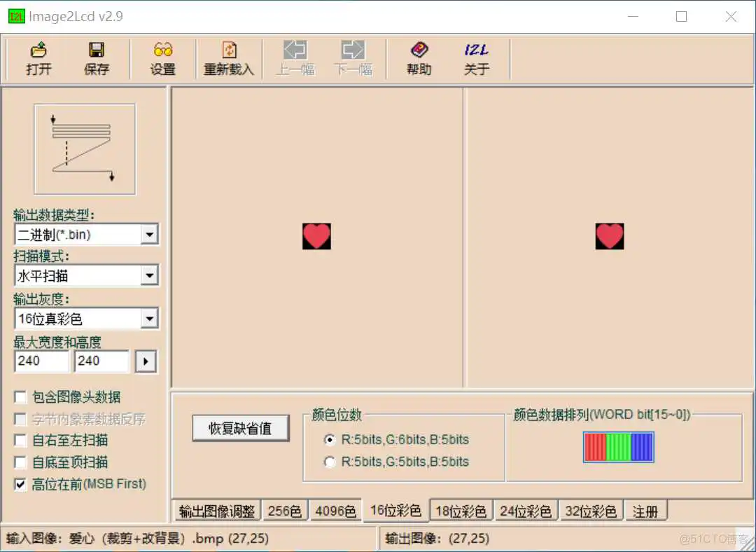This screenshot has height=552, width=756.
Task: Click the RGB color arrangement swatch
Action: [618, 447]
